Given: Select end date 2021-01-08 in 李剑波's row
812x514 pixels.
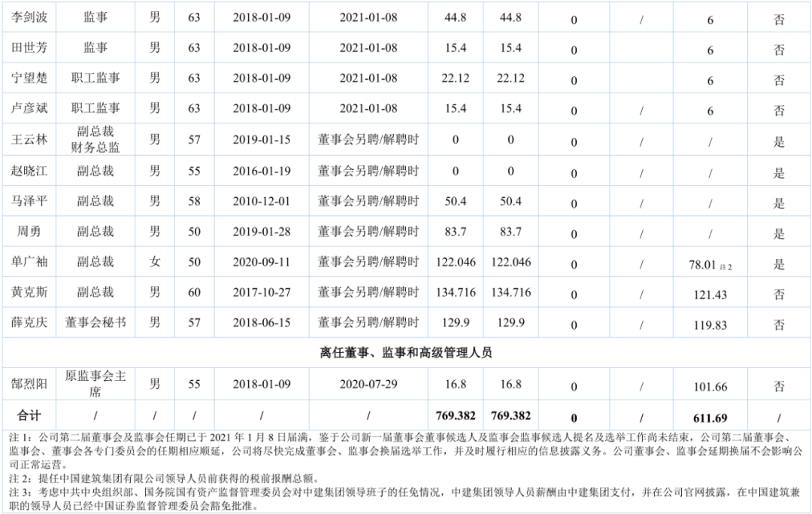Looking at the screenshot, I should click(x=368, y=17).
